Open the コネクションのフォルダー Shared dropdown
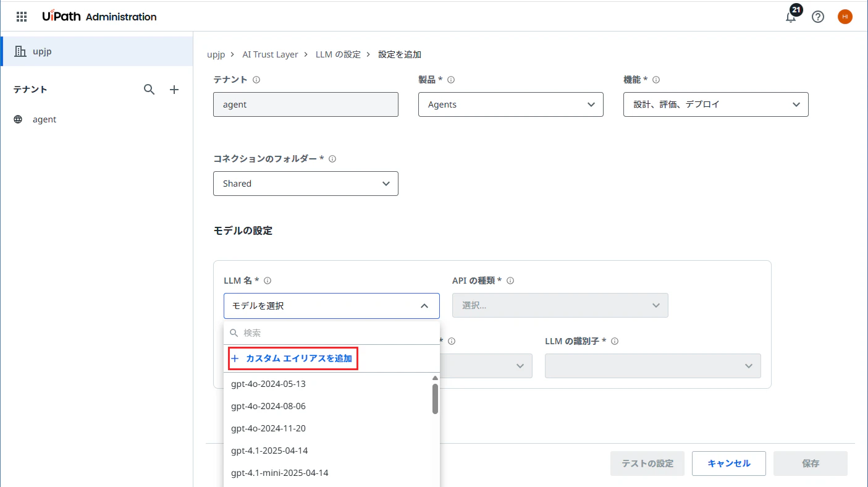Viewport: 868px width, 487px height. point(306,184)
